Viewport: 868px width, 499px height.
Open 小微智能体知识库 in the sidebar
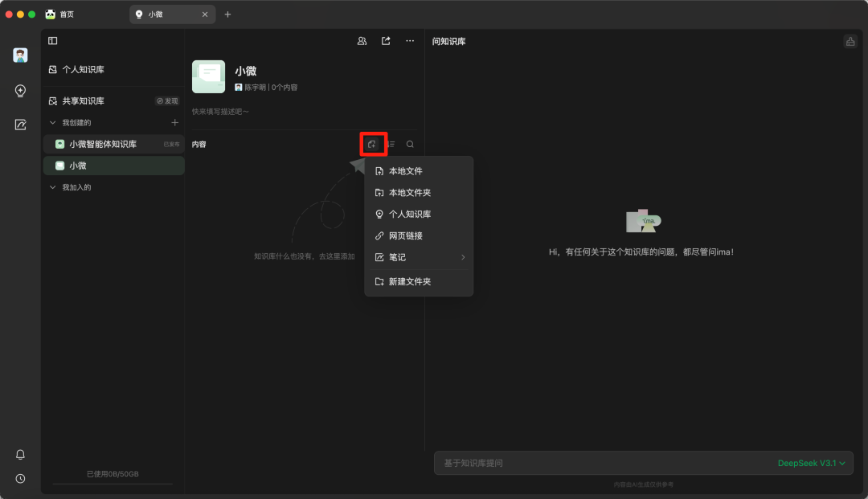pyautogui.click(x=103, y=145)
